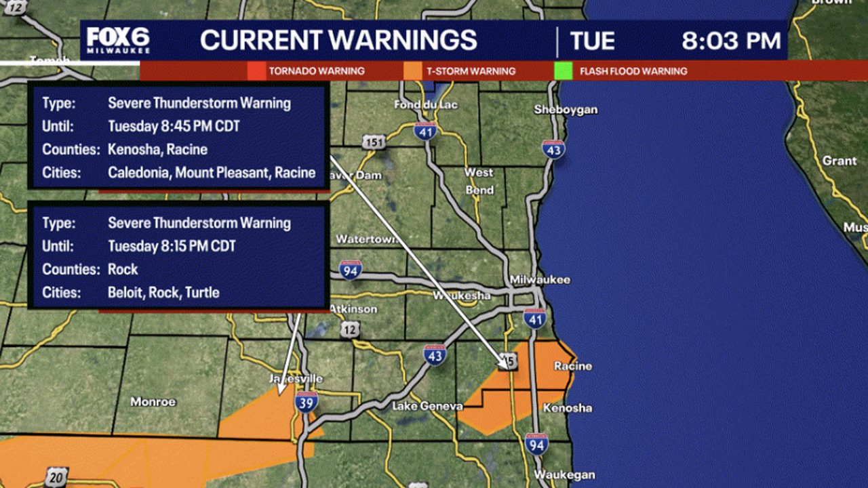Screen dimensions: 868x488
Task: Select the Current Warnings title
Action: pos(338,41)
